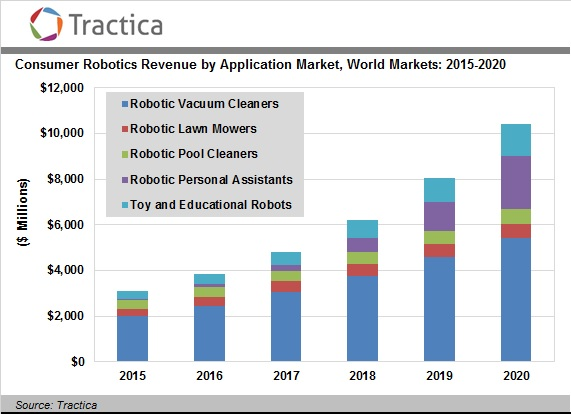This screenshot has height=414, width=571.
Task: Click the 2020 purple personal assistants segment
Action: tap(516, 182)
